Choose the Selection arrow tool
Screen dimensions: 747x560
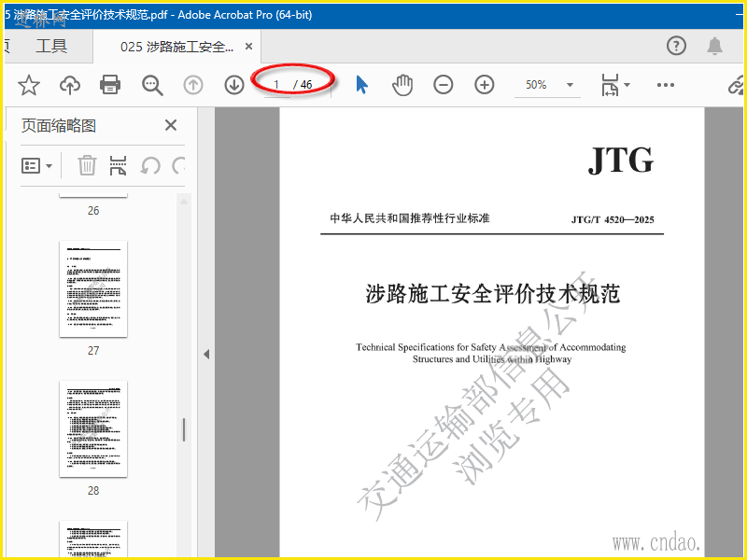point(361,85)
